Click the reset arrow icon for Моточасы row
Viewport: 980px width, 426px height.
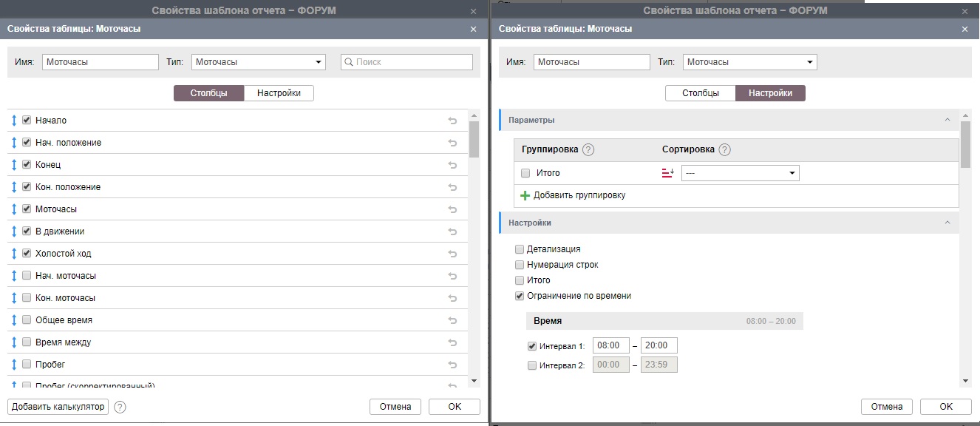click(x=452, y=209)
